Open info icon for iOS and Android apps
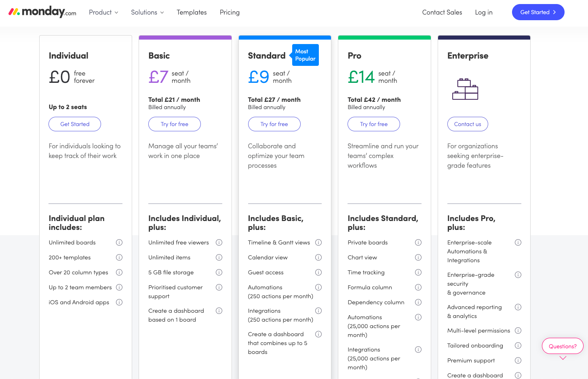Image resolution: width=588 pixels, height=379 pixels. click(x=119, y=302)
